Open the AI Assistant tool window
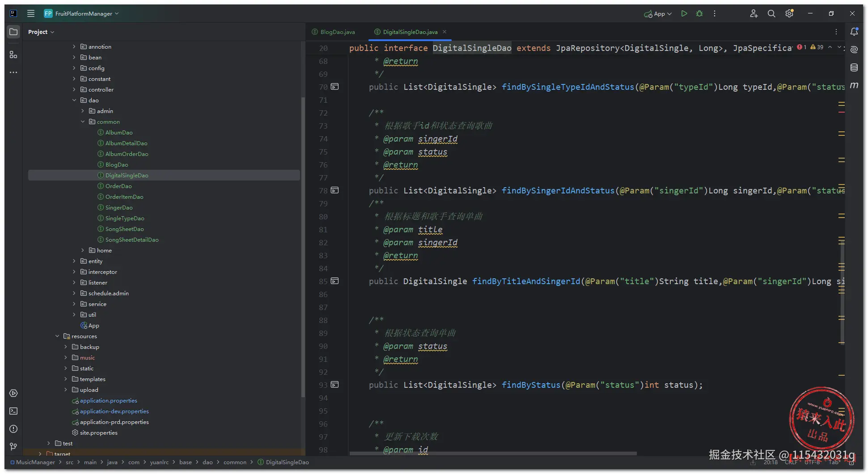Viewport: 868px width, 474px height. tap(854, 50)
